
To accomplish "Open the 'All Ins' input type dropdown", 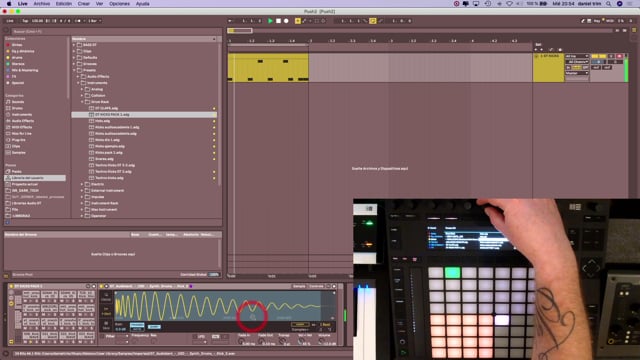I will click(577, 56).
